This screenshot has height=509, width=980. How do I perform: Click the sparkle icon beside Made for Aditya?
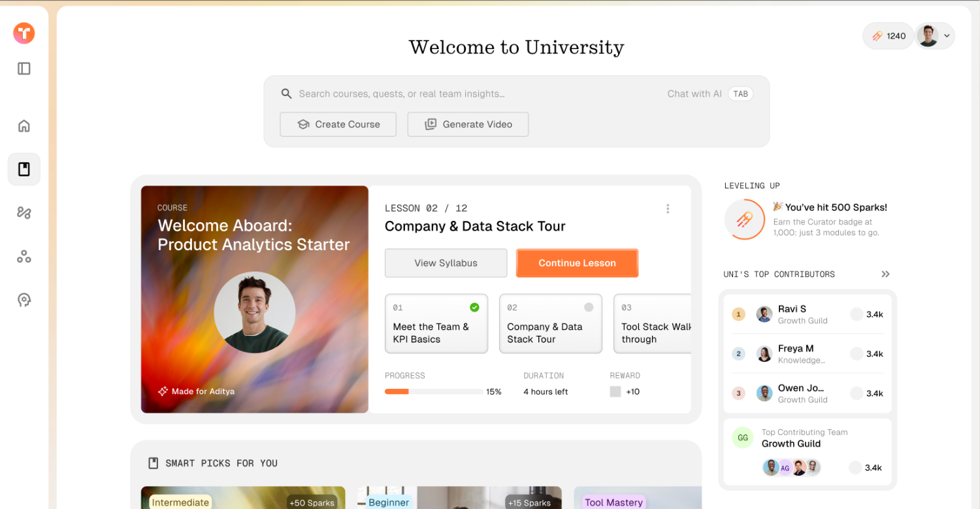point(163,391)
